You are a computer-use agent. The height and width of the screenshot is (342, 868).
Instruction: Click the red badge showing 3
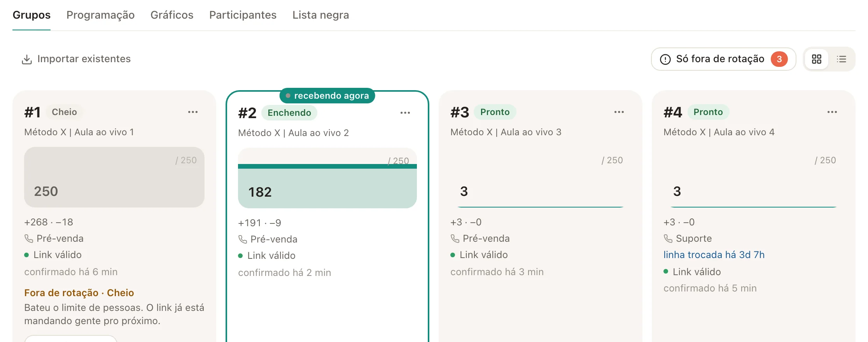click(779, 59)
